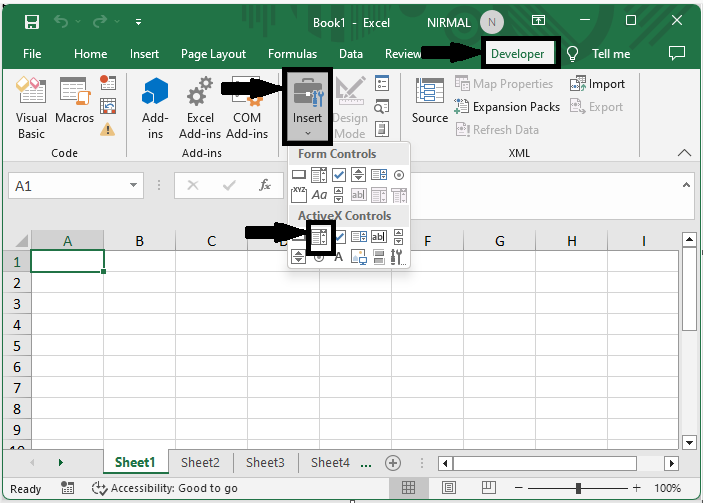Expand the Name Box dropdown

(x=133, y=185)
